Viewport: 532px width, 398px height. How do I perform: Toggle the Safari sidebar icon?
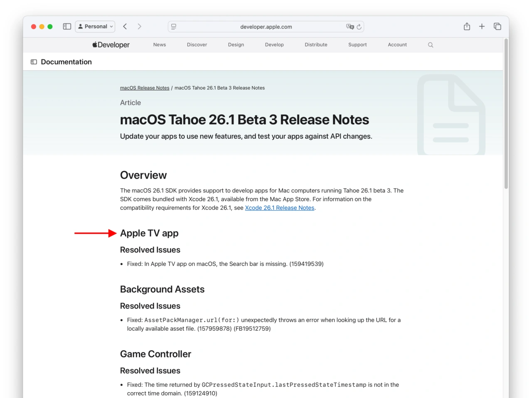tap(67, 26)
